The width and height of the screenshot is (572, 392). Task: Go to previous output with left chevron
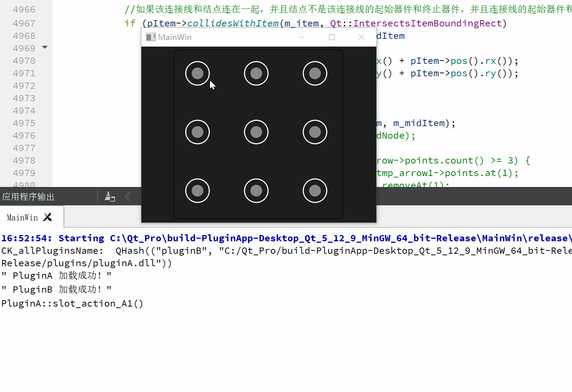coord(127,197)
